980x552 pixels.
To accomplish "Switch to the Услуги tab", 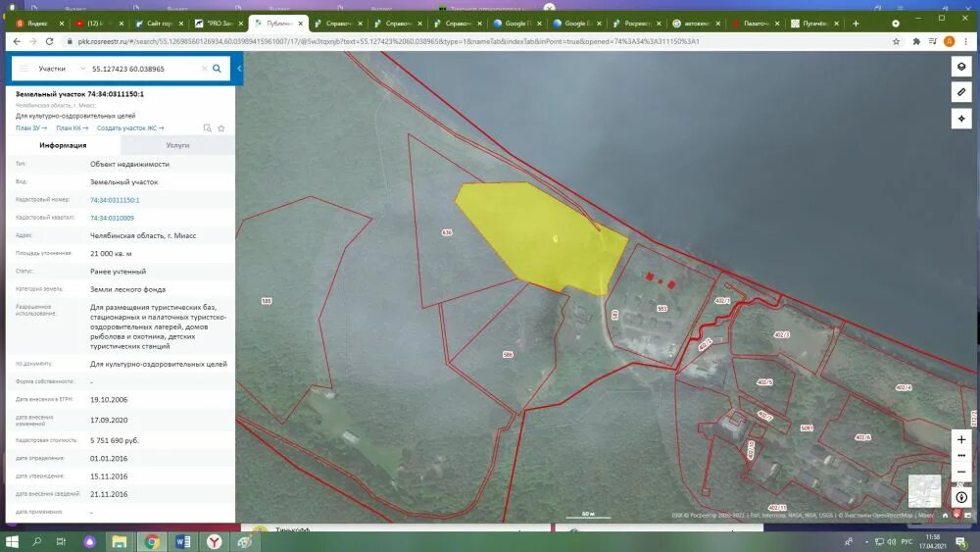I will click(x=177, y=145).
